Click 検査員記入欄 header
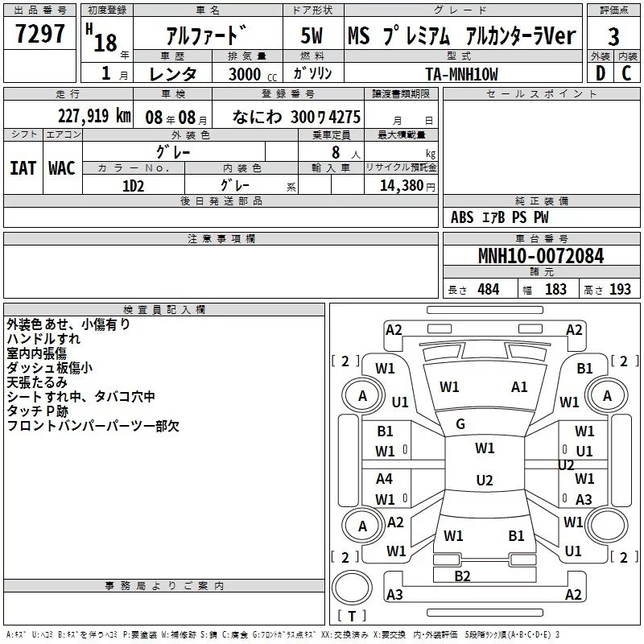Screen dimensions: 644x644 click(164, 310)
